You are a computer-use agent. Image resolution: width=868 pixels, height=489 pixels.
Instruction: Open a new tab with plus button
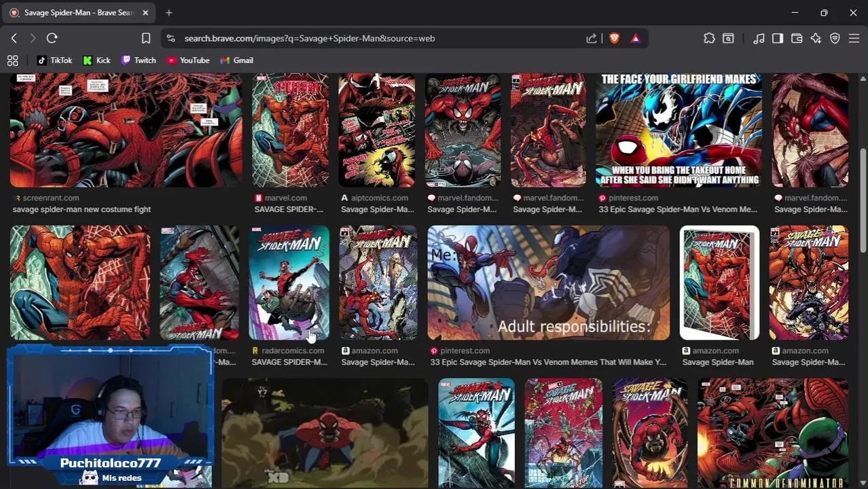(x=169, y=12)
